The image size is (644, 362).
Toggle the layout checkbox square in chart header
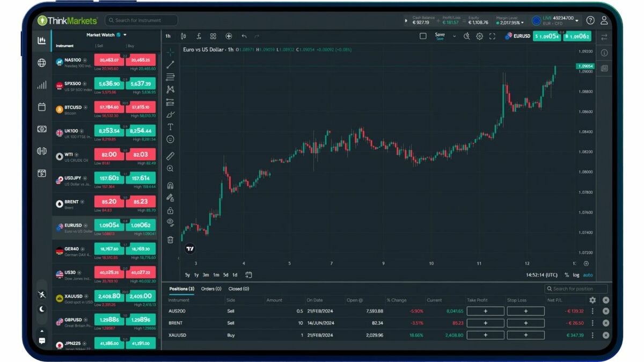pyautogui.click(x=423, y=36)
